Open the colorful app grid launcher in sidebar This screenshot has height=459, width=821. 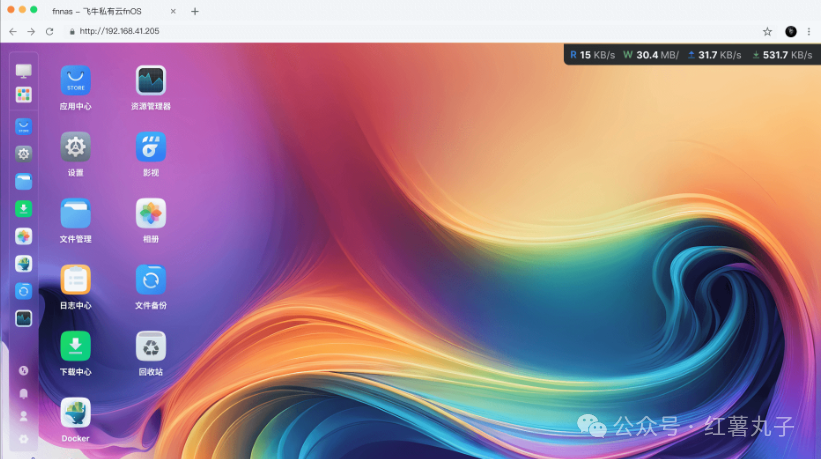tap(24, 95)
